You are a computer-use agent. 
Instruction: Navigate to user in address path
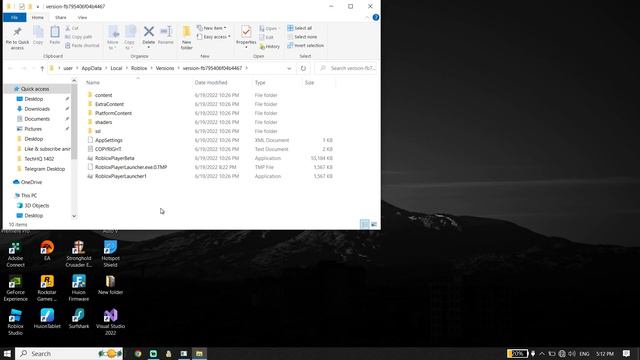click(x=68, y=68)
